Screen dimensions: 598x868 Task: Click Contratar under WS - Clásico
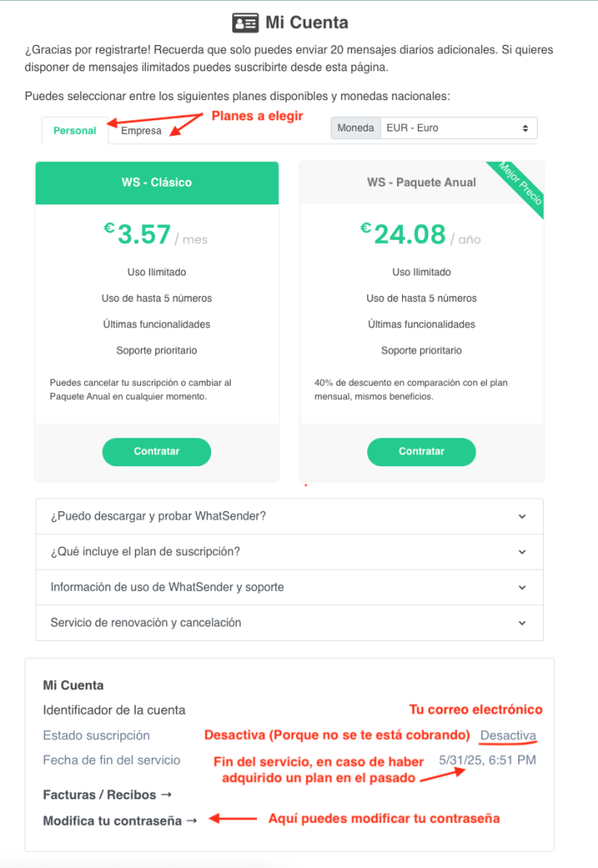157,452
